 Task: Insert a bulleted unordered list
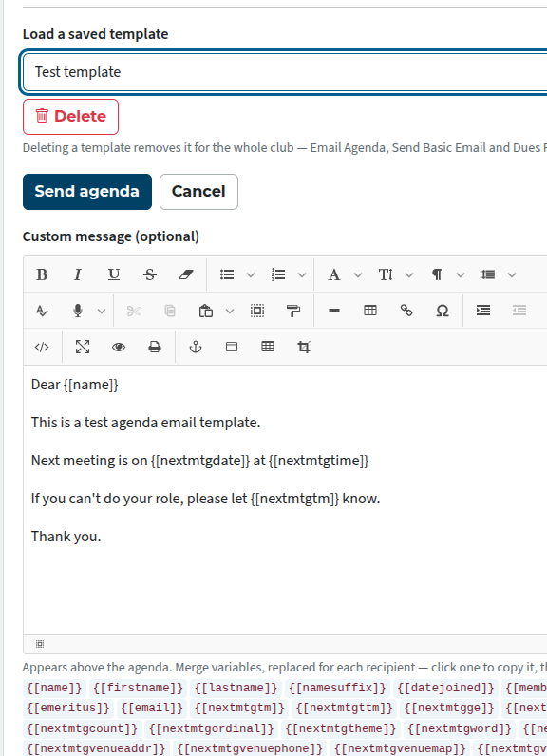(x=227, y=274)
